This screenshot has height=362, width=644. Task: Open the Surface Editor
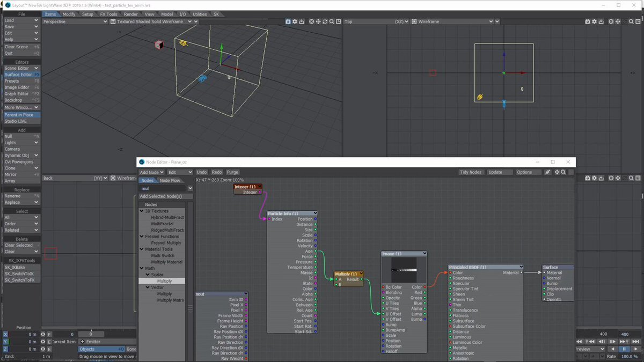click(x=19, y=75)
